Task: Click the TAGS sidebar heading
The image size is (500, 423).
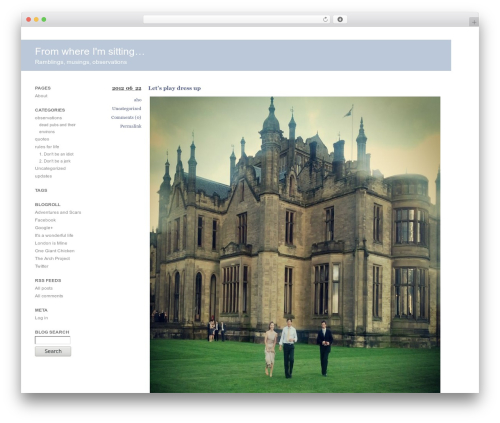Action: click(x=41, y=190)
